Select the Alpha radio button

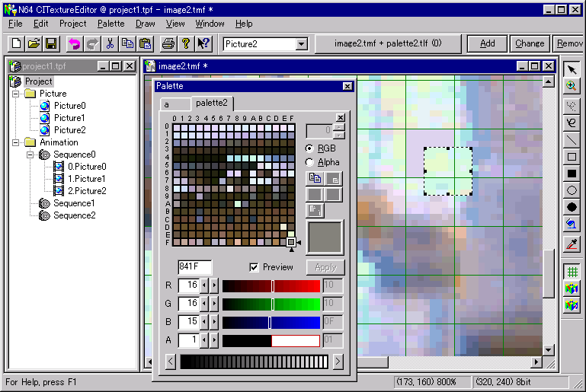[x=309, y=162]
